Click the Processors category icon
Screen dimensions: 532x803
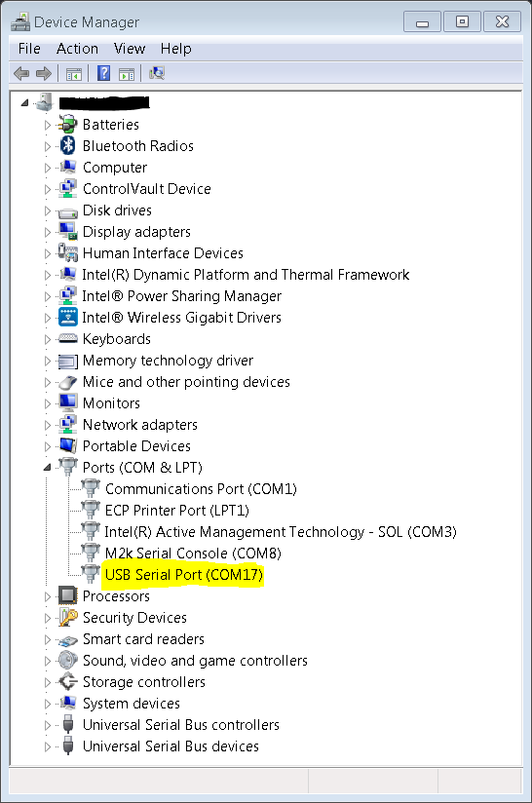pos(67,595)
